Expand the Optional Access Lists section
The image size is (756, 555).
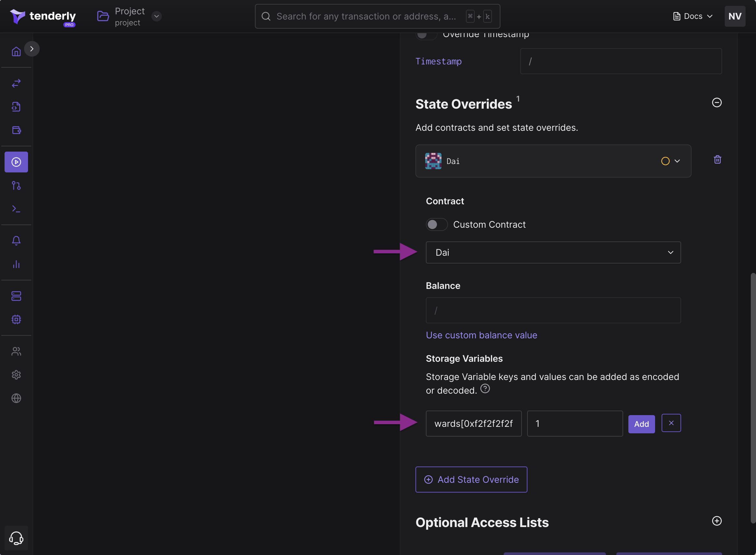[x=717, y=521]
